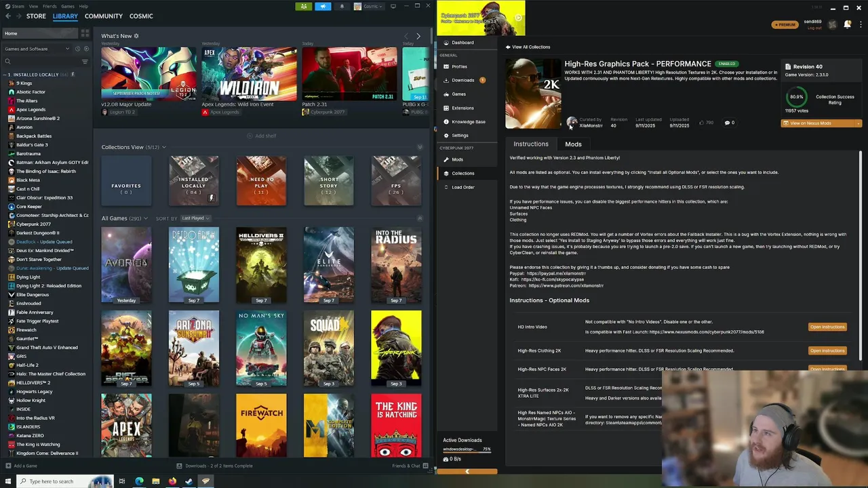The image size is (868, 488).
Task: Open Steam COMMUNITY tab
Action: pos(104,16)
